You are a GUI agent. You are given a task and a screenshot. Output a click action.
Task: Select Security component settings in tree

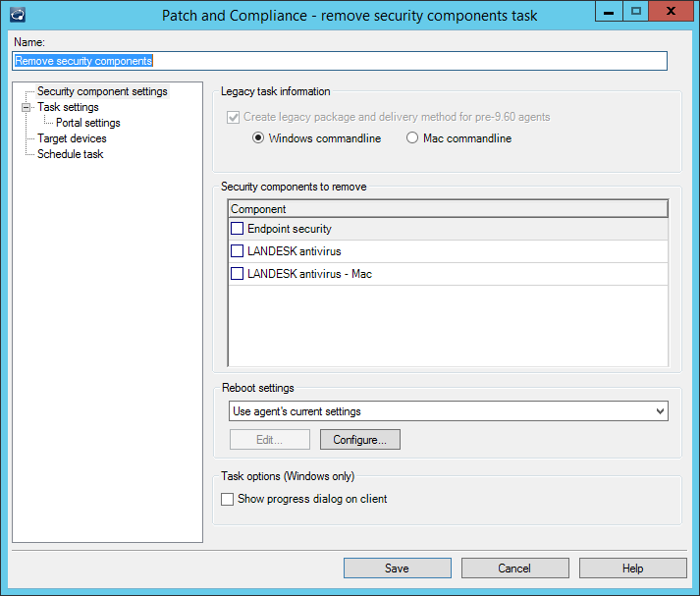click(x=102, y=91)
